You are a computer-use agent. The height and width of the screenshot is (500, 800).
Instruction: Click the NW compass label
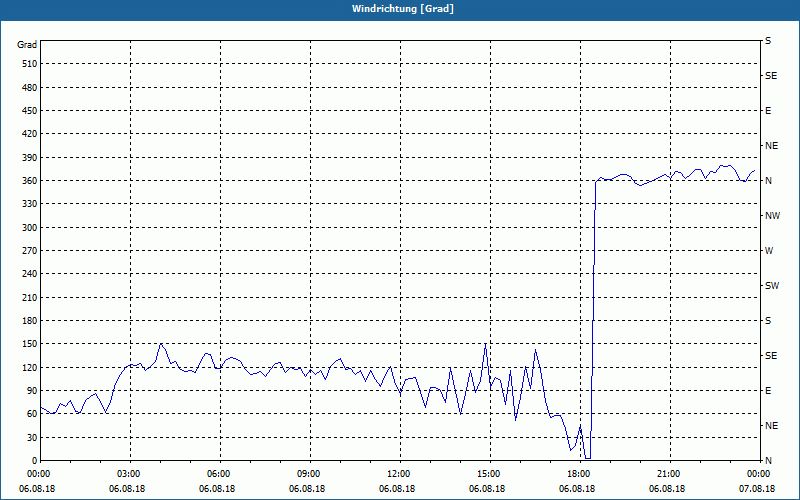coord(772,216)
